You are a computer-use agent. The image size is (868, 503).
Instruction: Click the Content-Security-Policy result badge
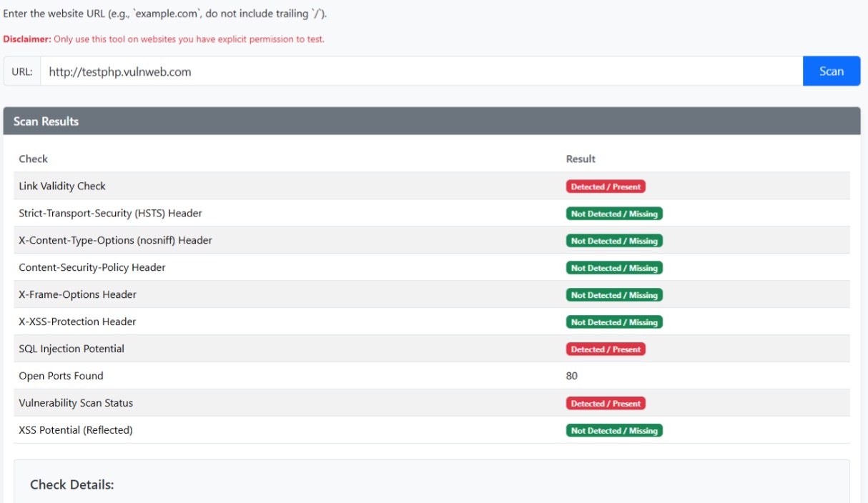pos(614,268)
